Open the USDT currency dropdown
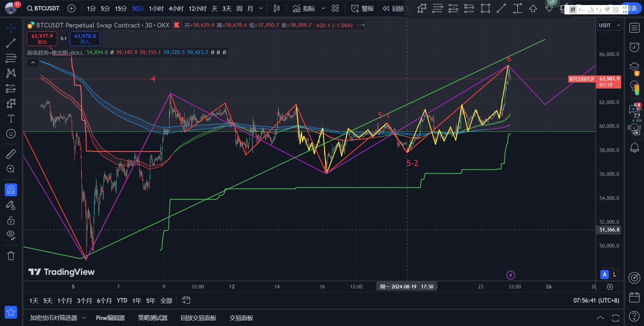The height and width of the screenshot is (326, 644). 609,25
